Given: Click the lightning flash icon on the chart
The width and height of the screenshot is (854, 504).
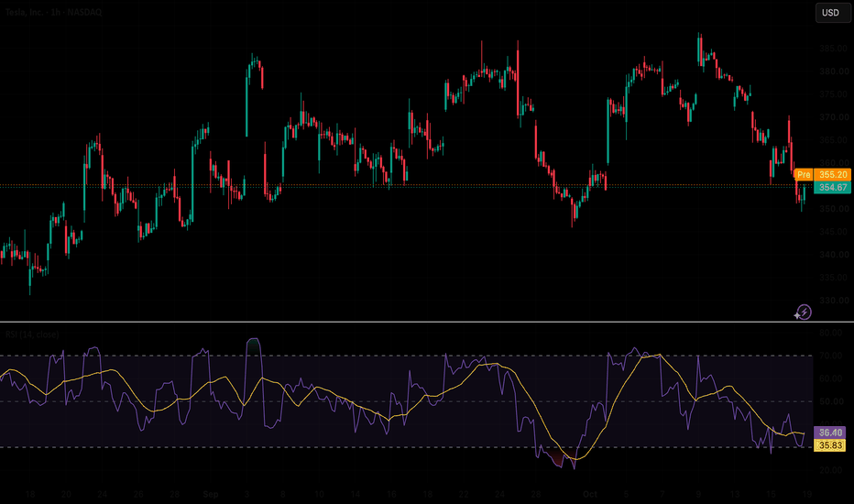Looking at the screenshot, I should coord(804,312).
